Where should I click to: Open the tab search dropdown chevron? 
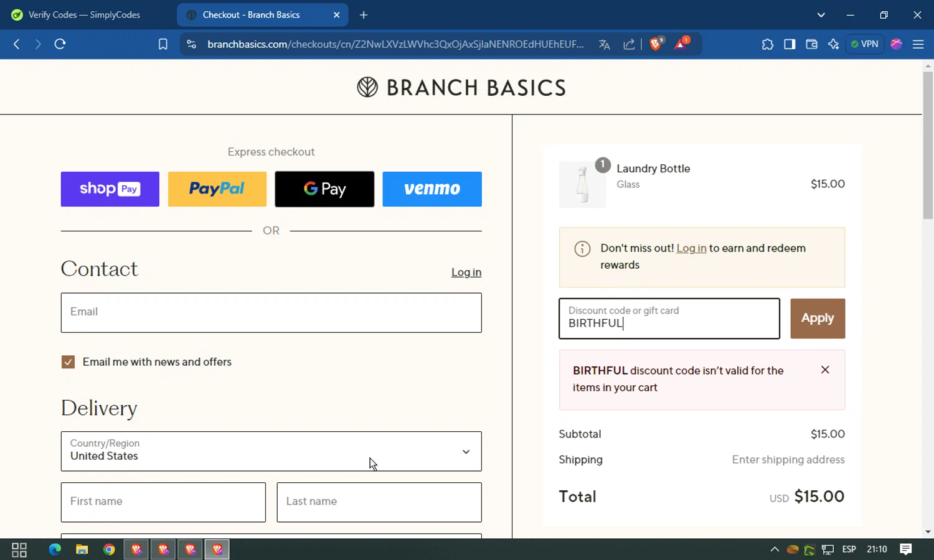point(821,15)
